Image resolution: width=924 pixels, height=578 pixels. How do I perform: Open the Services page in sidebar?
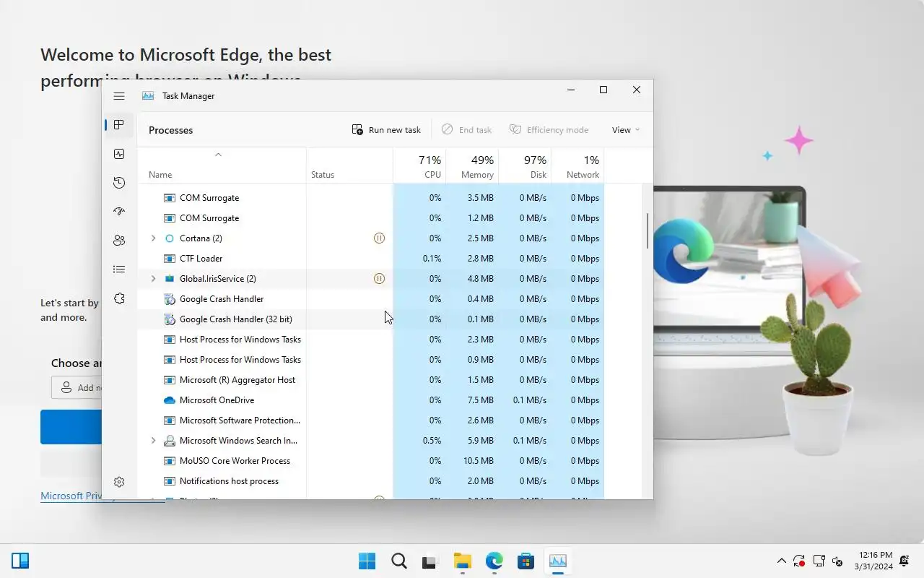(x=119, y=298)
